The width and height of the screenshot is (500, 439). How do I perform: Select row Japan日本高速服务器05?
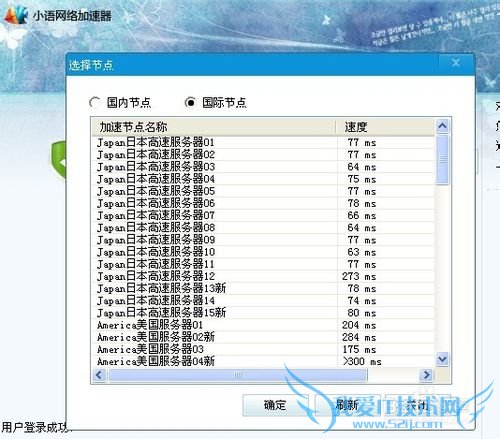click(x=263, y=191)
